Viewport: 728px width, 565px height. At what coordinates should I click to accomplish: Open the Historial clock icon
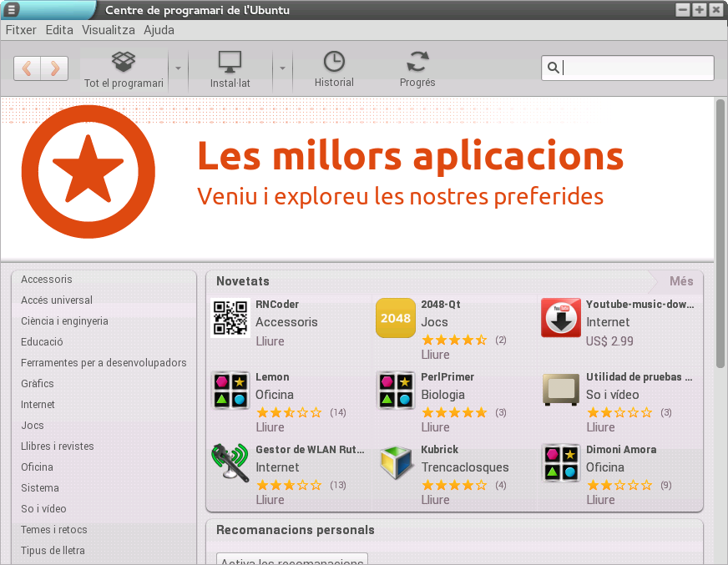334,68
